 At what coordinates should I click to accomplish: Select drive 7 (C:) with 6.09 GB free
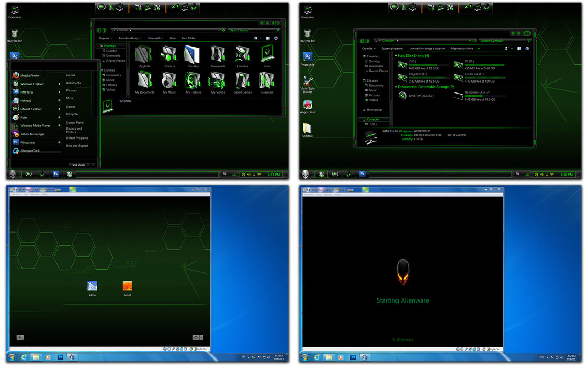coord(424,65)
